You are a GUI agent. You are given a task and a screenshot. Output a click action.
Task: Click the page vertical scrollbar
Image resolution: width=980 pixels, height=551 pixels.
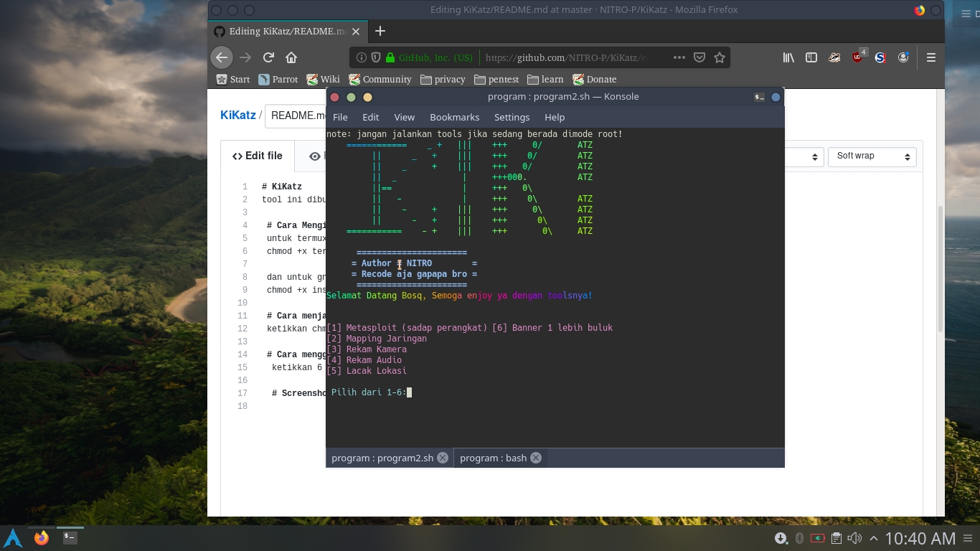click(940, 269)
